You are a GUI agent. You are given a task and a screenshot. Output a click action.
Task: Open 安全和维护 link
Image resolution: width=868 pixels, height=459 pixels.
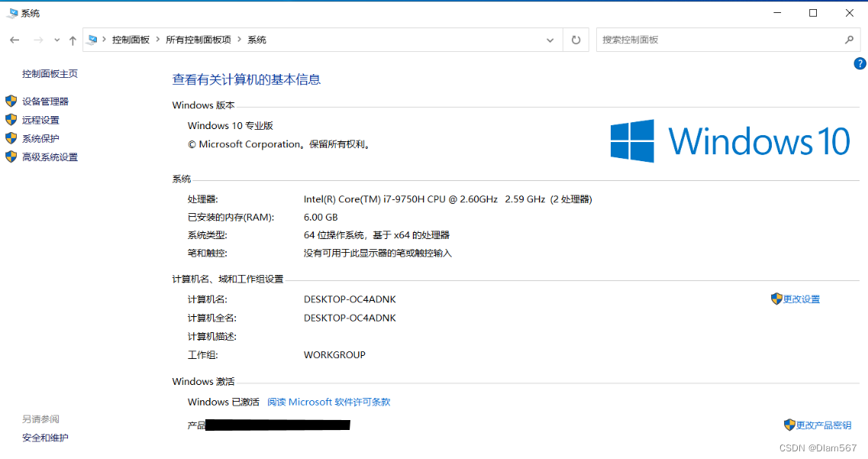pos(45,438)
